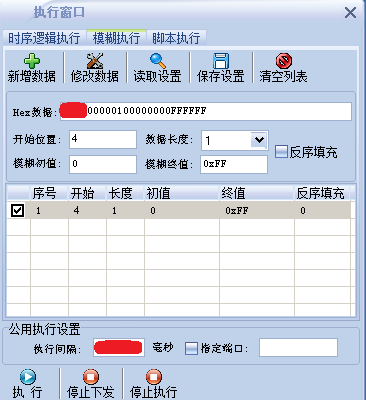This screenshot has width=366, height=400.
Task: Click the 停止下发 stop icon
Action: (x=91, y=377)
